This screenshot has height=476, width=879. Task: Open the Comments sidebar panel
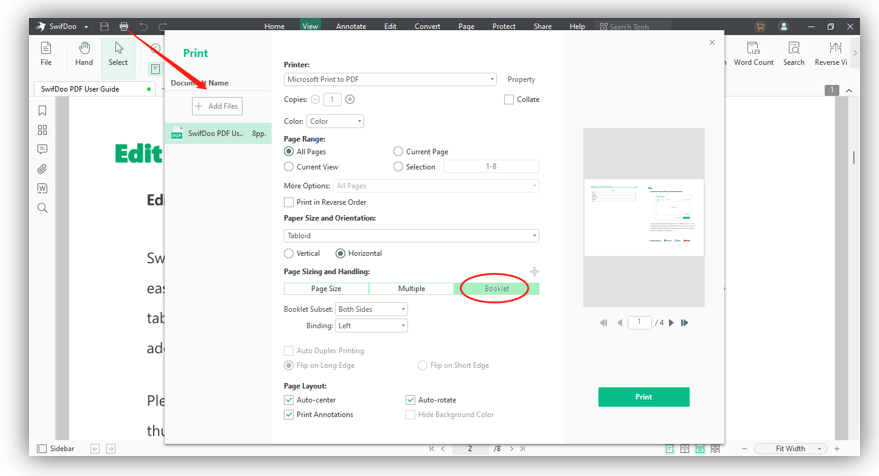coord(42,149)
